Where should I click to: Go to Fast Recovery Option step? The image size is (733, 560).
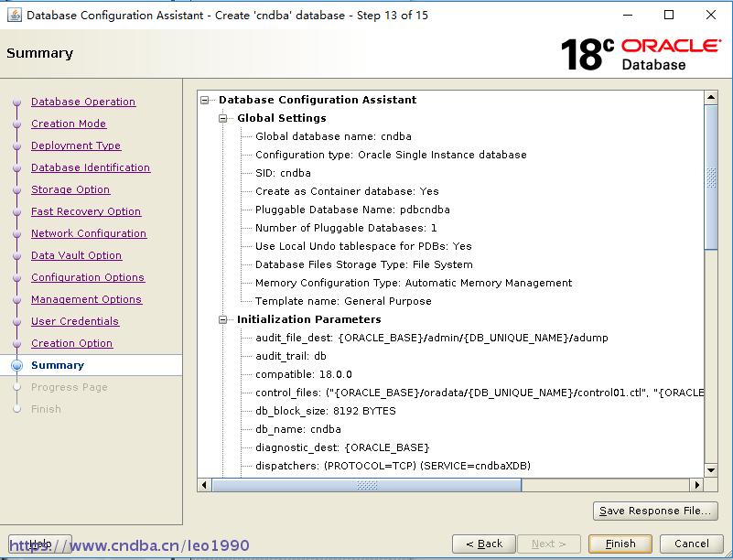(x=86, y=211)
